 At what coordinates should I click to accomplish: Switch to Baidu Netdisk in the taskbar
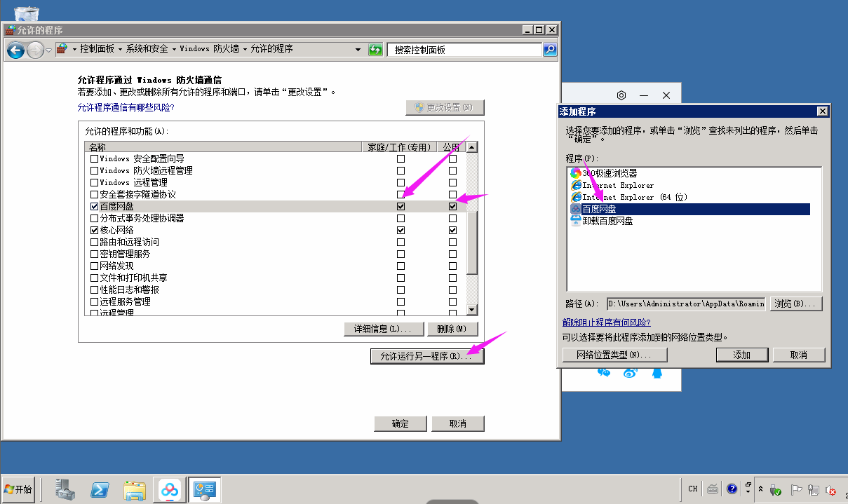tap(170, 489)
